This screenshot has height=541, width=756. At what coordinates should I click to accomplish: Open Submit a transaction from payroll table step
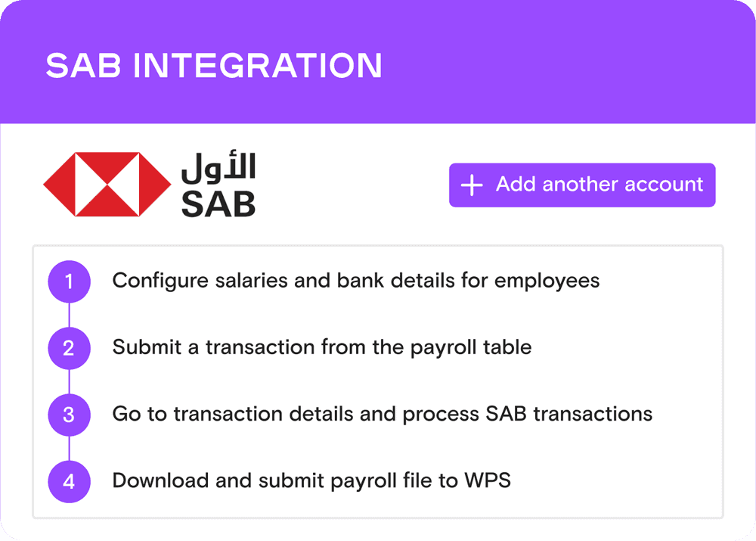pyautogui.click(x=321, y=347)
